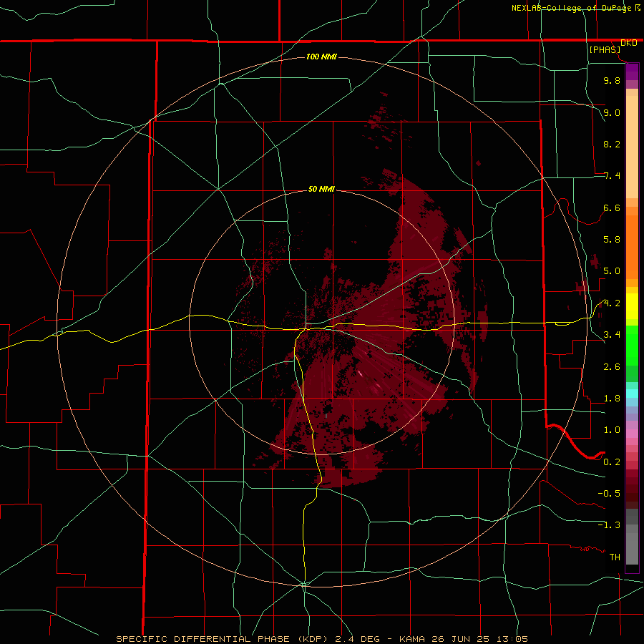Image resolution: width=644 pixels, height=644 pixels.
Task: Click the 6.6 legend value
Action: [x=612, y=208]
